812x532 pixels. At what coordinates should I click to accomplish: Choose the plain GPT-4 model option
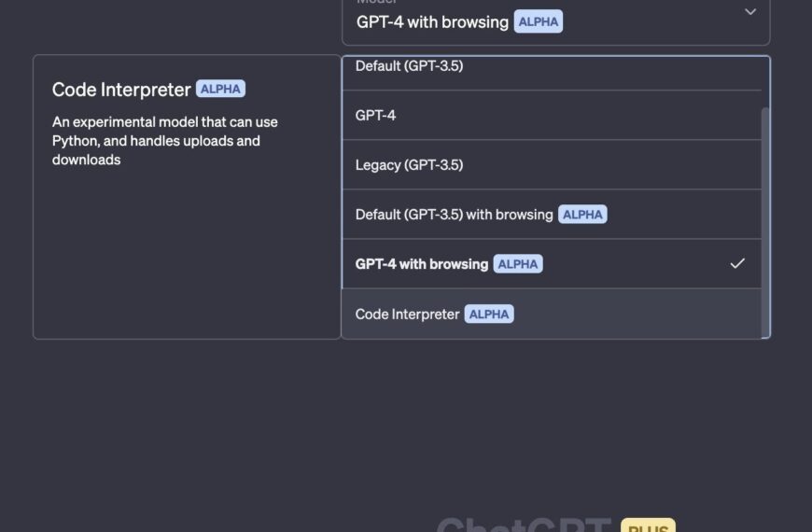click(x=552, y=115)
